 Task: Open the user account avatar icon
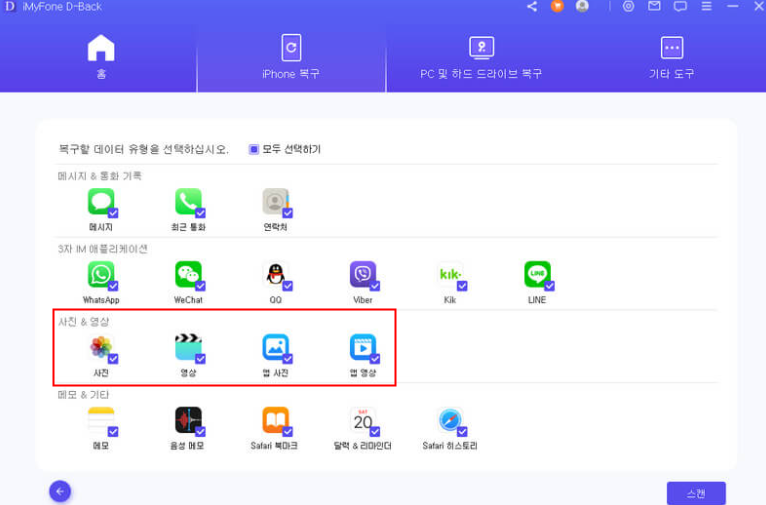[x=582, y=6]
